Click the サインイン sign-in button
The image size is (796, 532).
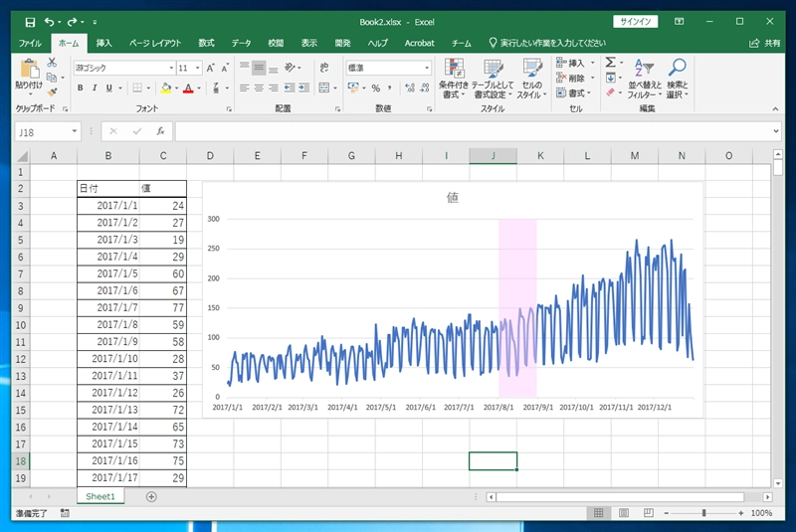point(636,21)
